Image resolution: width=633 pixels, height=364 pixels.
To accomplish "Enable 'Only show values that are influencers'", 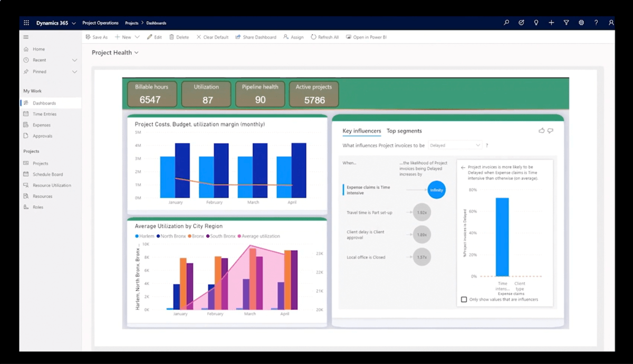I will [464, 299].
